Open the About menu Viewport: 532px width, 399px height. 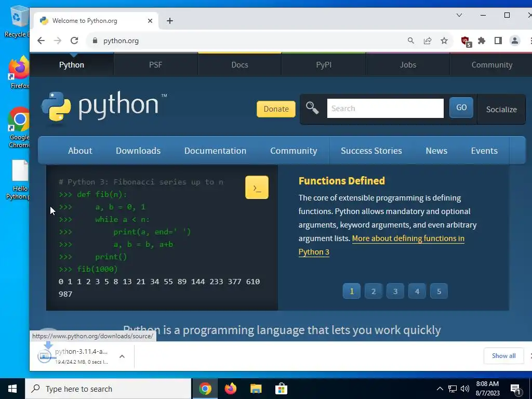click(80, 151)
